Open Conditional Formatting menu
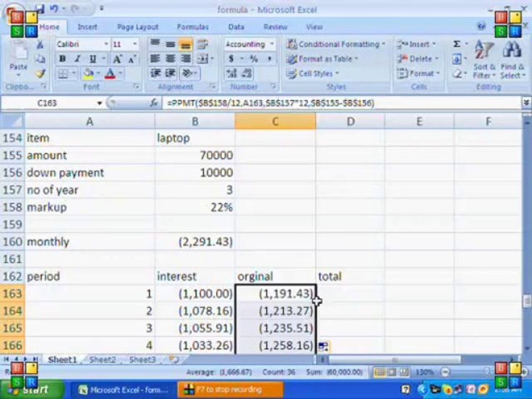532x399 pixels. 336,44
